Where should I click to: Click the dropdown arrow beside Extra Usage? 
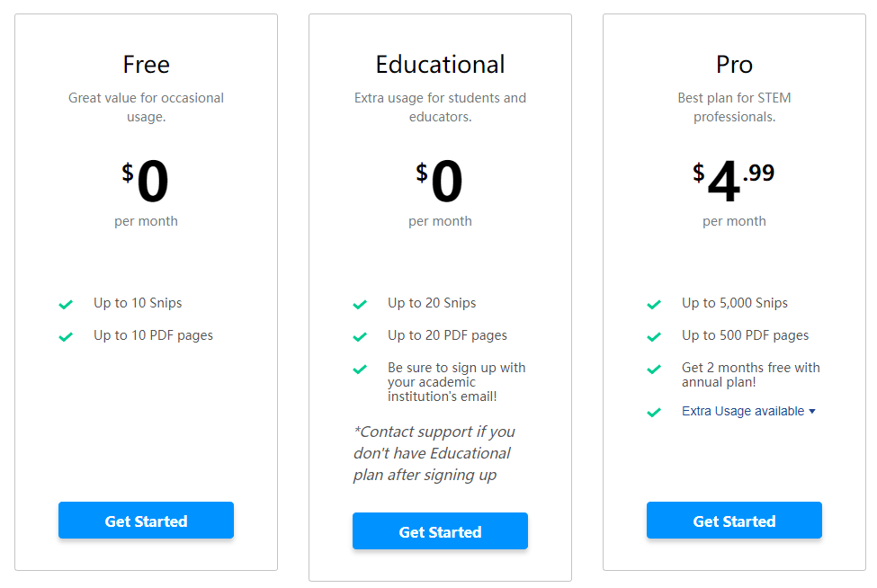point(812,411)
